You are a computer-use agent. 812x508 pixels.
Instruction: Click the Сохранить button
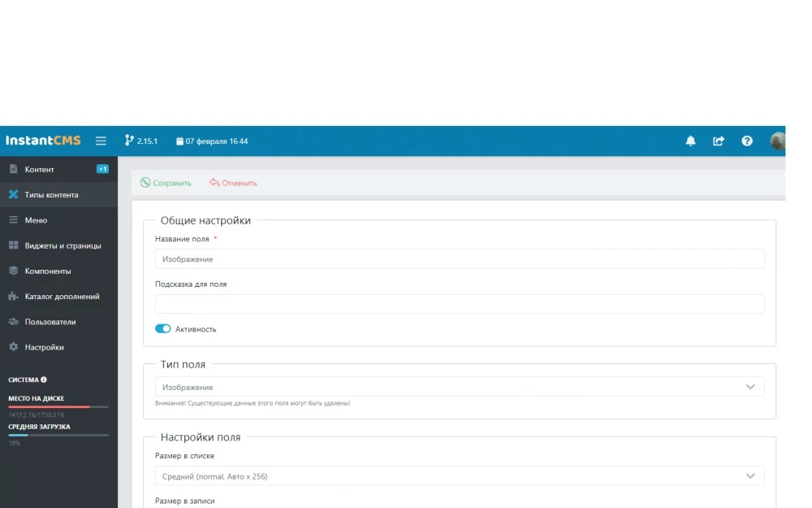(x=166, y=182)
